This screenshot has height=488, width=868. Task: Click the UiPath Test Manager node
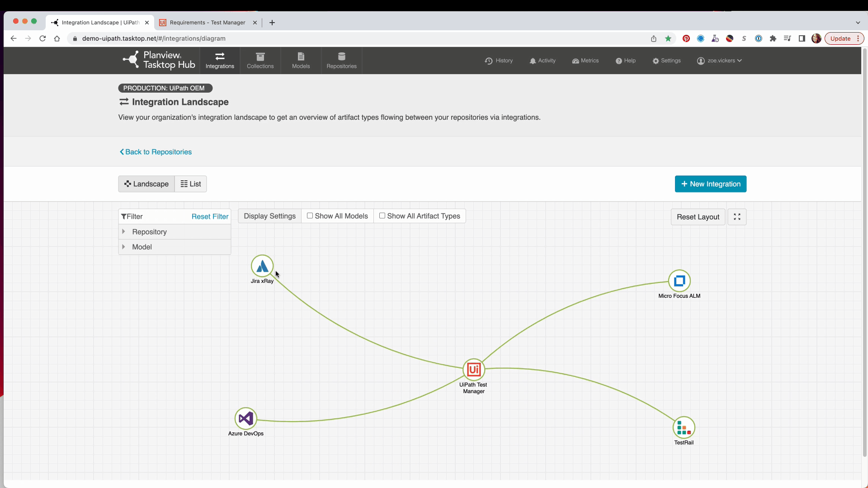[x=474, y=370]
